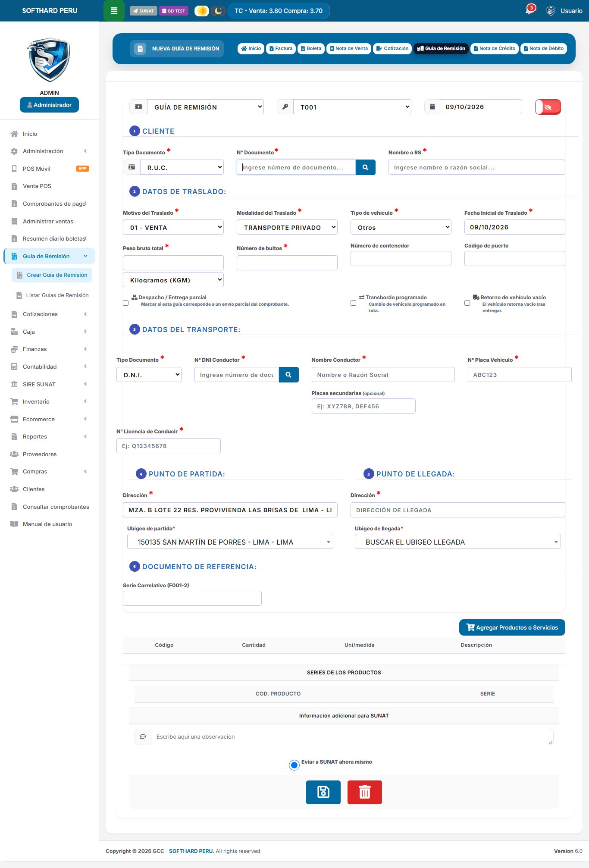
Task: Click the Administrador button
Action: [50, 105]
